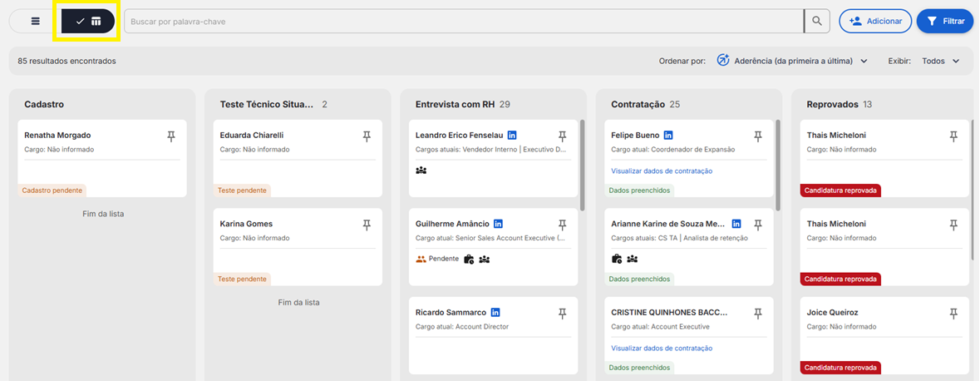This screenshot has height=381, width=980.
Task: Pin the Ricardo Sammarco card
Action: [x=563, y=314]
